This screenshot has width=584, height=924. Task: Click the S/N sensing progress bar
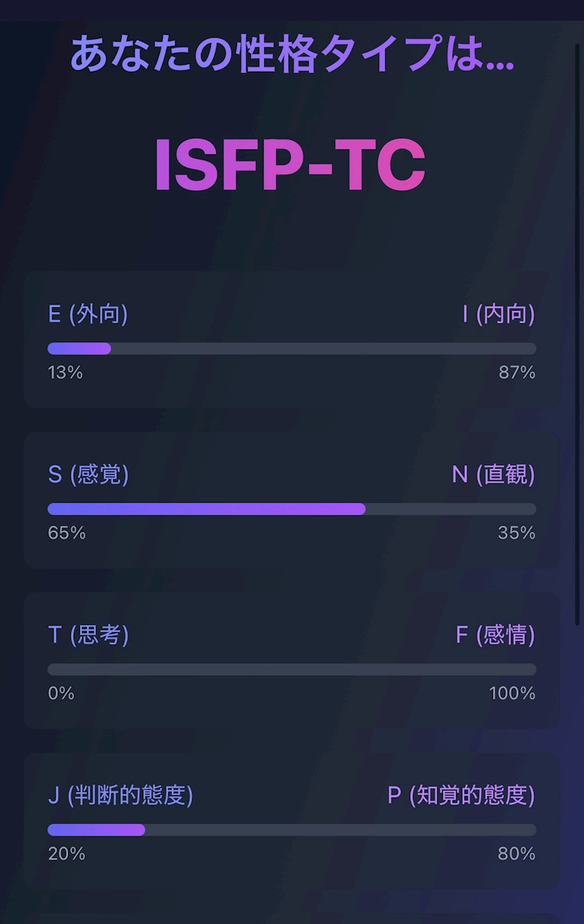tap(292, 509)
